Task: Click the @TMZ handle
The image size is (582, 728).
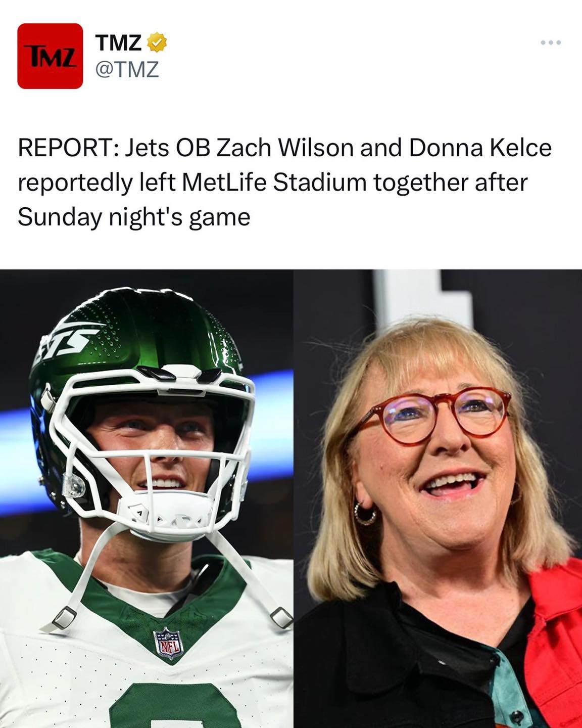Action: 127,69
